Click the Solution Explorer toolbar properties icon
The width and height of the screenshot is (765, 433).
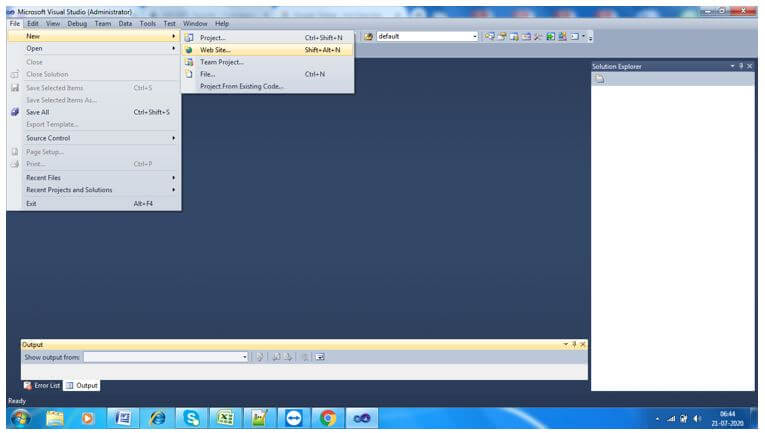tap(600, 79)
